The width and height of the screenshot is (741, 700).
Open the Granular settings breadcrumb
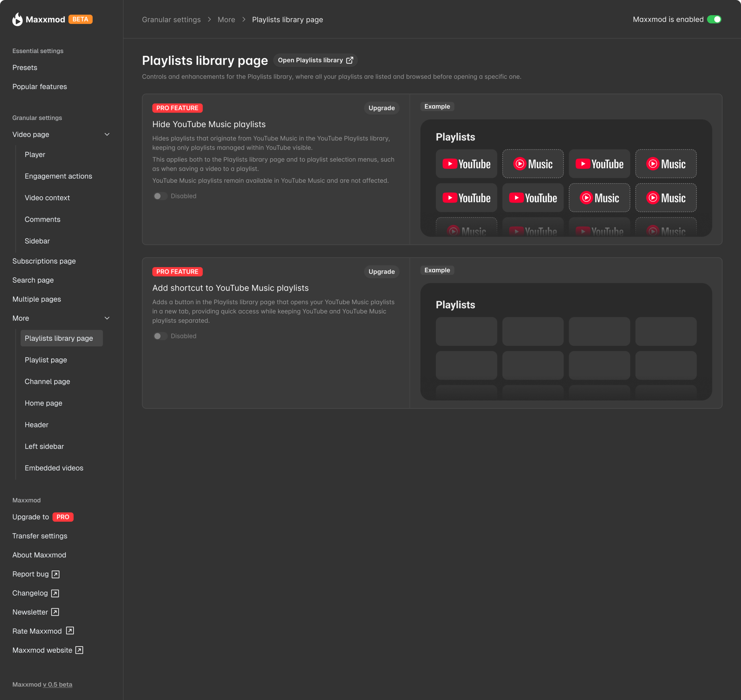(171, 19)
